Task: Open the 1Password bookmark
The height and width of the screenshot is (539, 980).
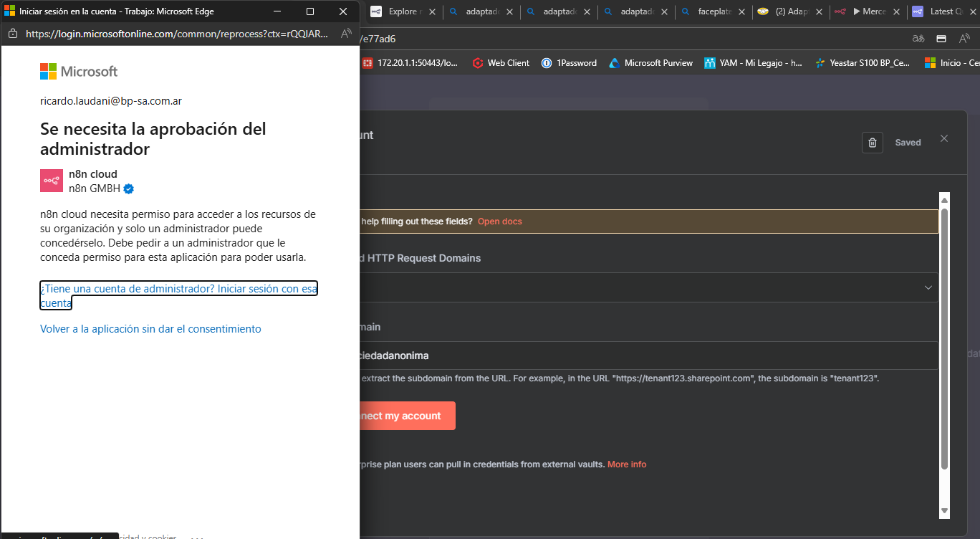Action: pyautogui.click(x=569, y=63)
